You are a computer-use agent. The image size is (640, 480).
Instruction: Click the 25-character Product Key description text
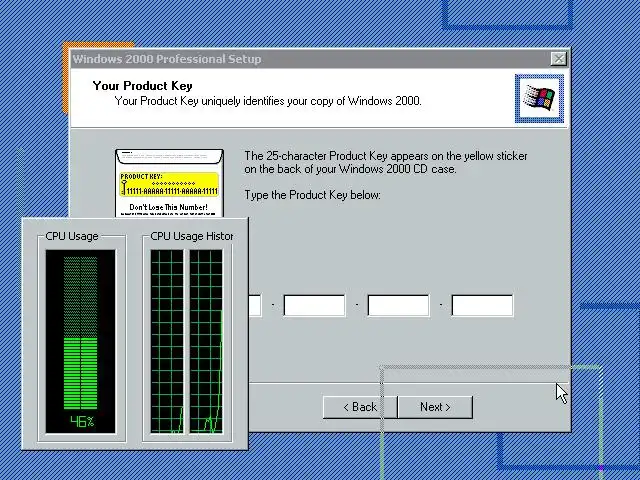pos(386,162)
